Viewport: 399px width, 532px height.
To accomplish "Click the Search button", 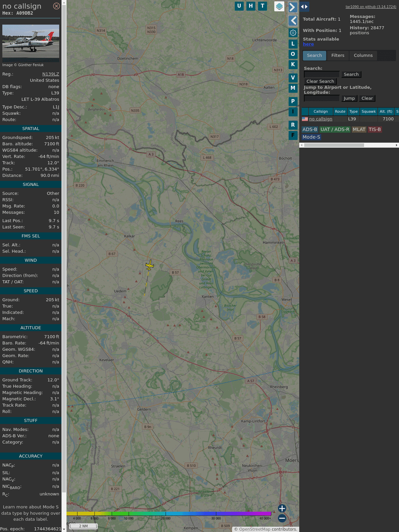I will (x=351, y=74).
